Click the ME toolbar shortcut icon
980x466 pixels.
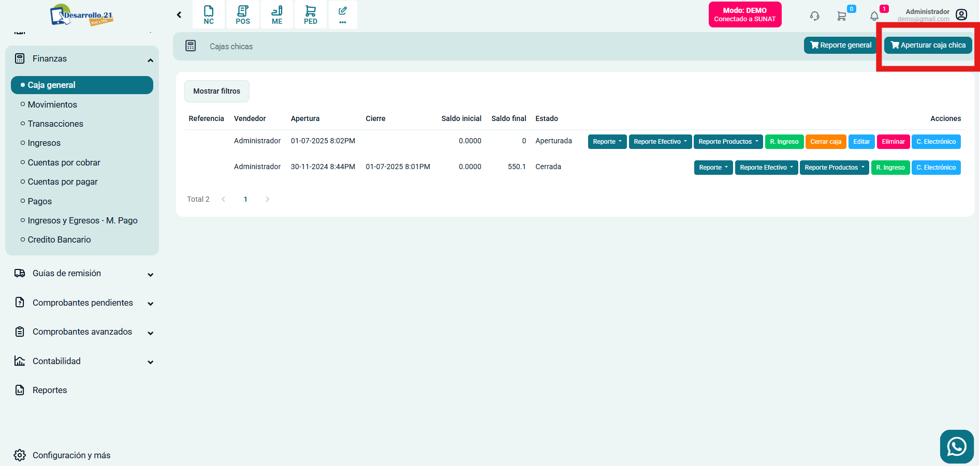[x=277, y=14]
